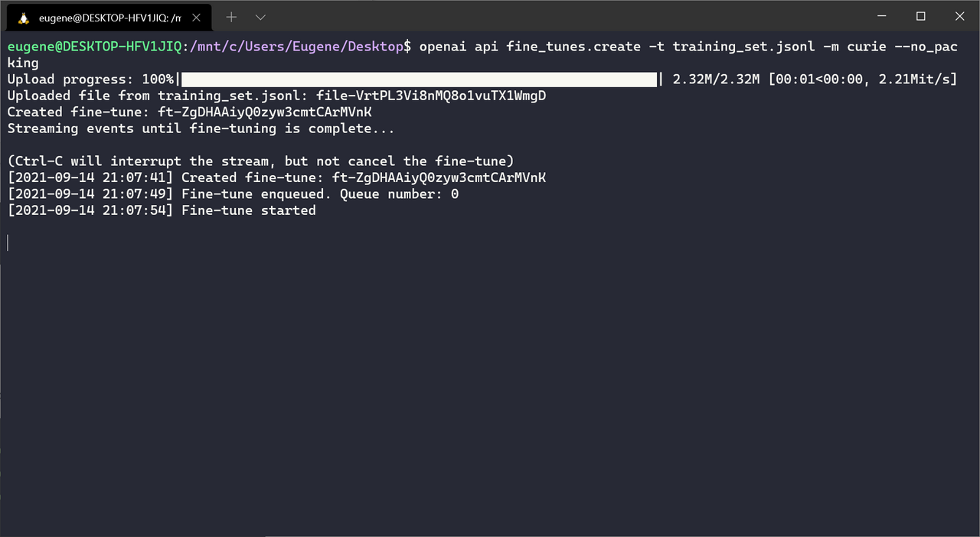
Task: Click the uploaded file ID file-VrtPL3Vi8nMQ8o1vuTX1WmgD
Action: 431,96
